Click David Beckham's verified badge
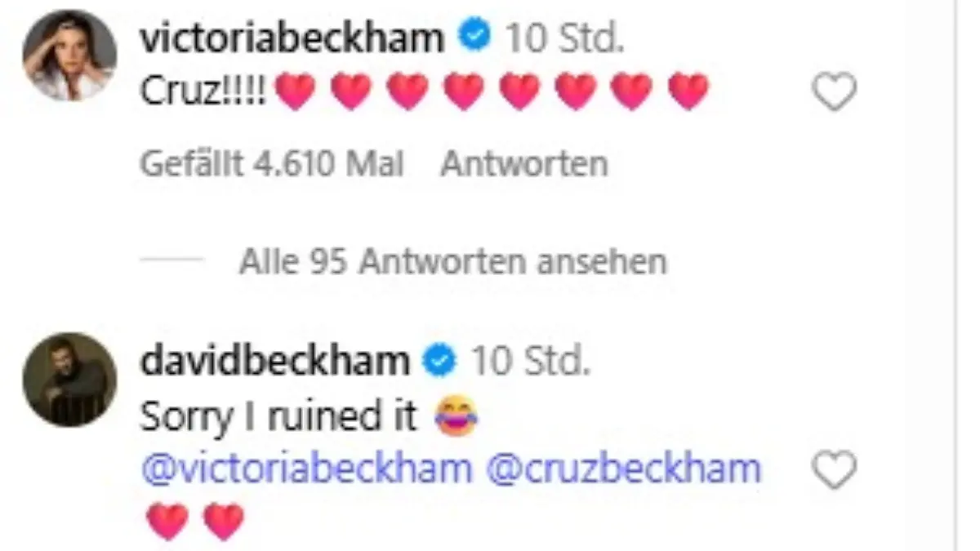980x551 pixels. [438, 359]
